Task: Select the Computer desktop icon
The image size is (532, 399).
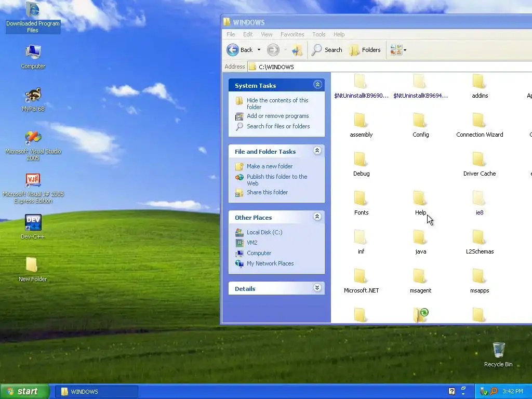Action: click(33, 57)
